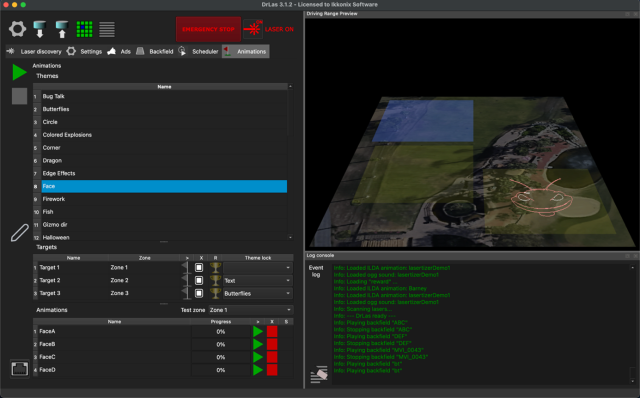The height and width of the screenshot is (398, 640).
Task: Click the flag icon for Target 2
Action: pos(187,280)
